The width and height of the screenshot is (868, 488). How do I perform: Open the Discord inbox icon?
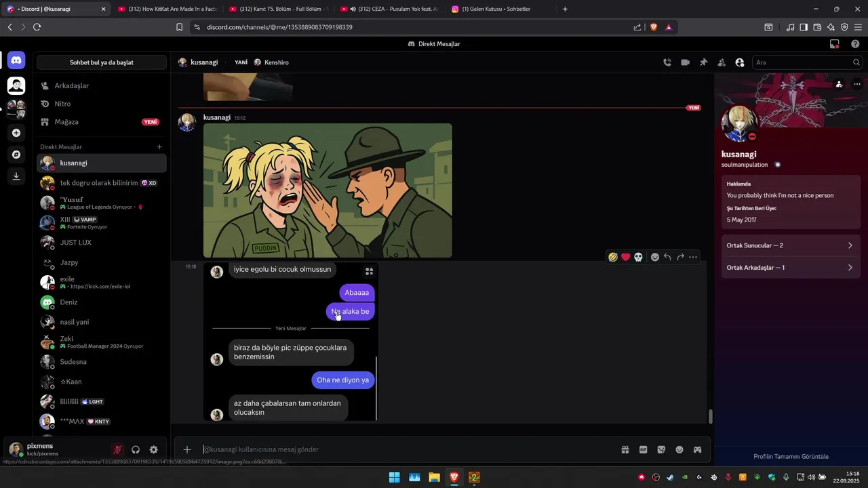pos(835,44)
